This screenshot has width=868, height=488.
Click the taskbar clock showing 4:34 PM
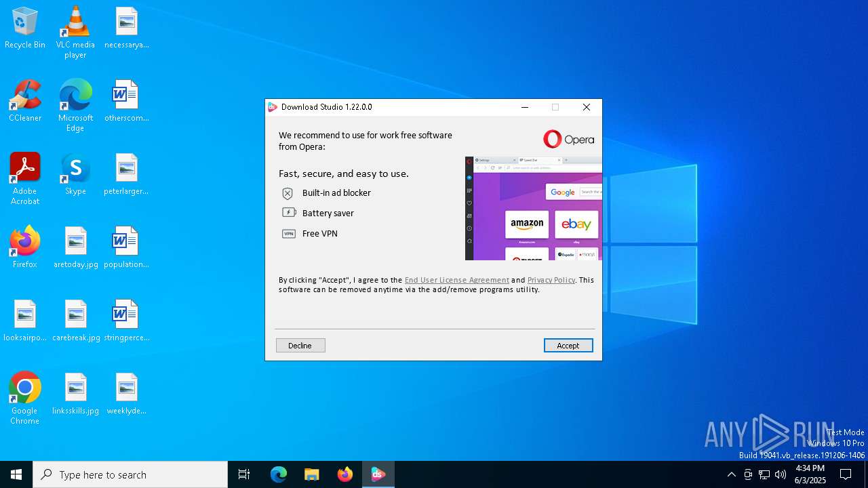[810, 474]
